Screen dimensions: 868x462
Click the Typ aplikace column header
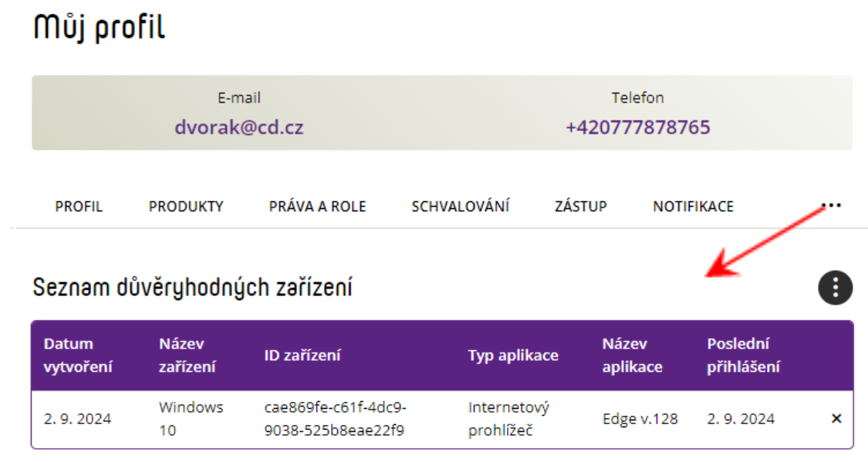513,356
